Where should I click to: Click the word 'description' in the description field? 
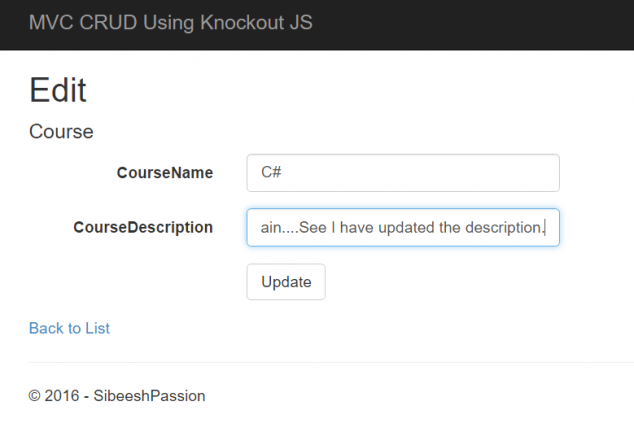tap(502, 227)
